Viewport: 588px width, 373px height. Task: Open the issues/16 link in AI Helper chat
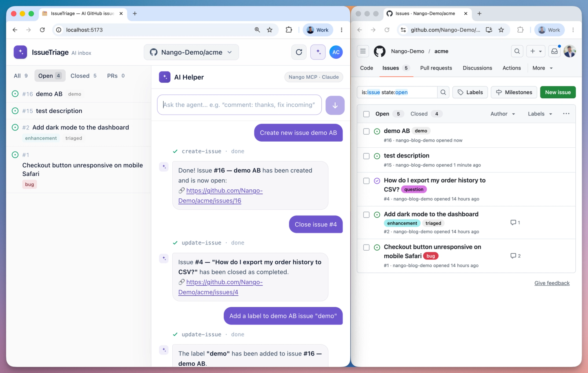[x=220, y=196]
